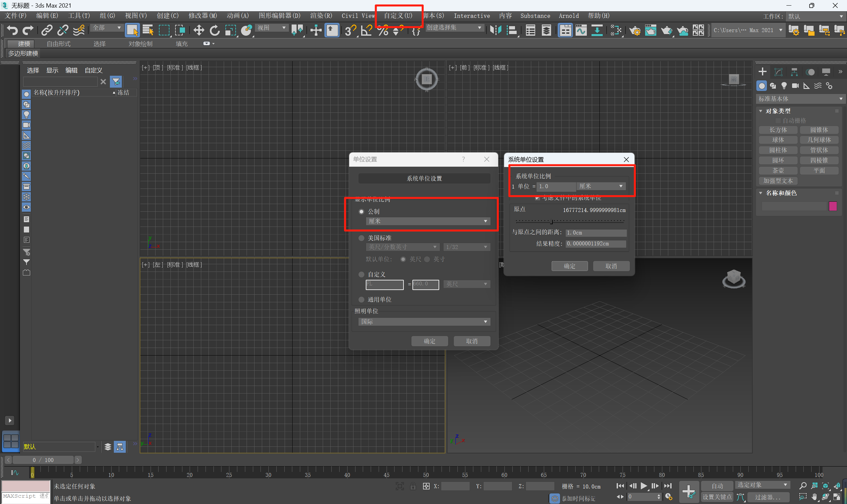Select the 通用单位 radio button
Image resolution: width=847 pixels, height=504 pixels.
(x=361, y=300)
